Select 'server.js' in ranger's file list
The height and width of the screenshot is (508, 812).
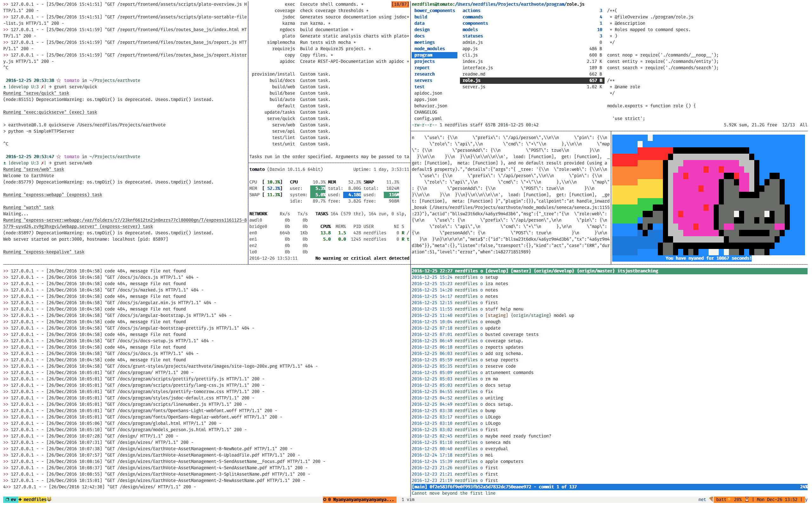point(474,87)
